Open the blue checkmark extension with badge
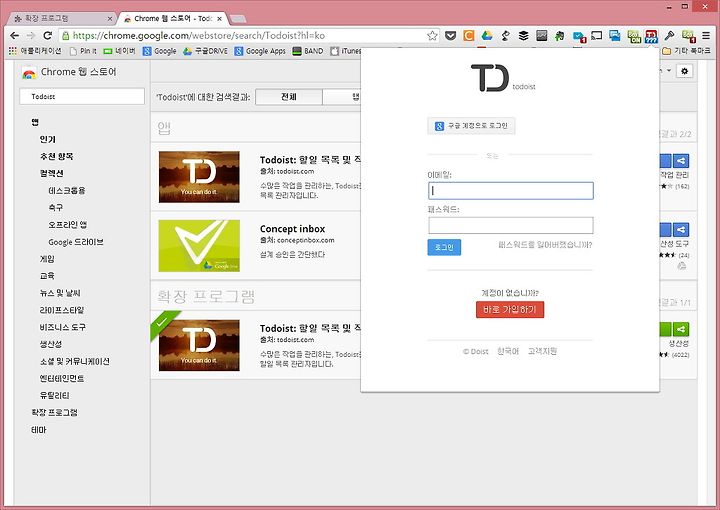The width and height of the screenshot is (720, 510). pos(579,36)
